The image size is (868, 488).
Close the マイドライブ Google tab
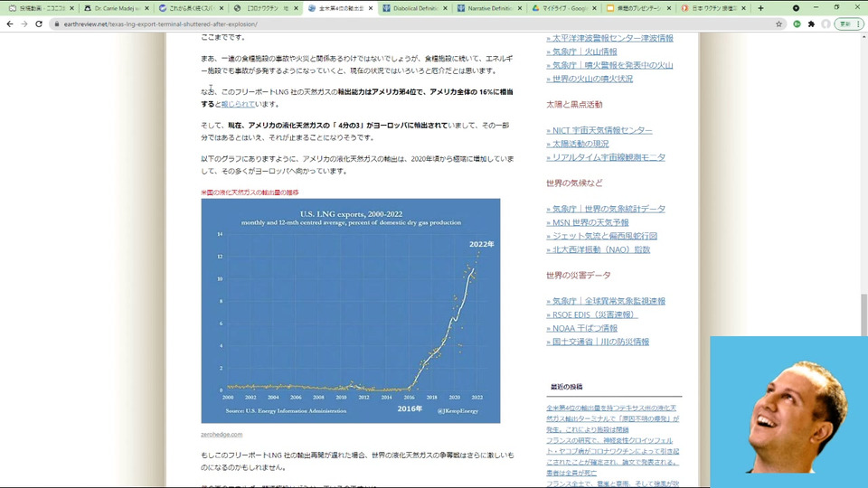coord(594,8)
